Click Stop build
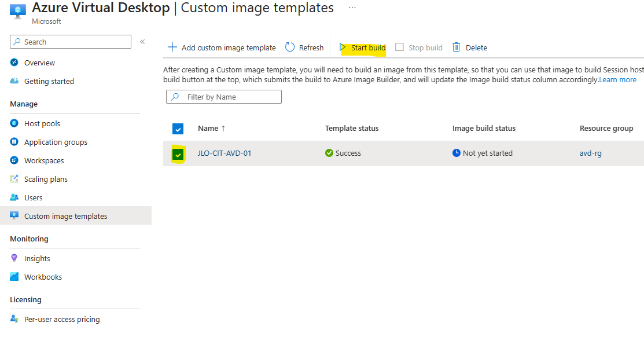Screen dimensions: 644x337 pos(425,47)
